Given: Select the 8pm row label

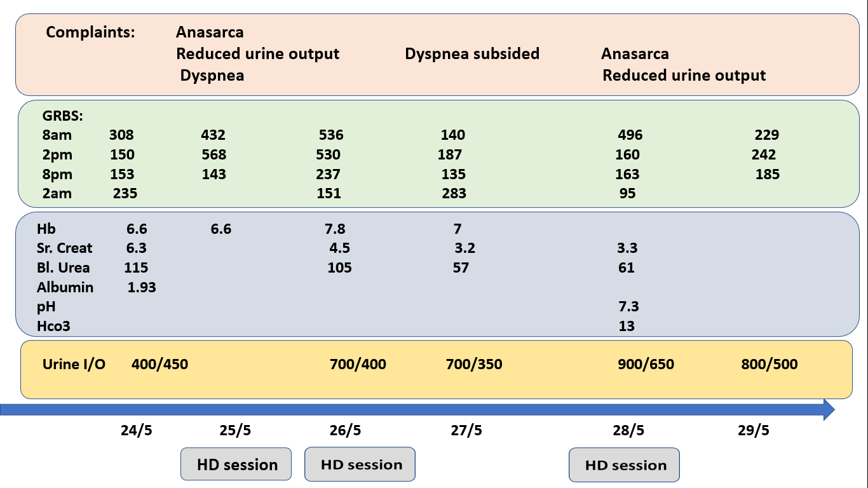Looking at the screenshot, I should point(57,175).
